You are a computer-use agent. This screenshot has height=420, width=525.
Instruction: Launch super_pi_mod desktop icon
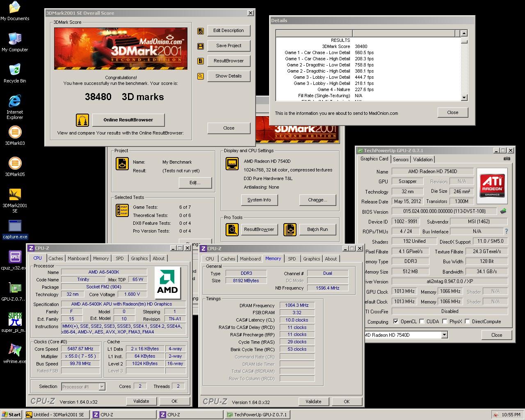(x=15, y=323)
